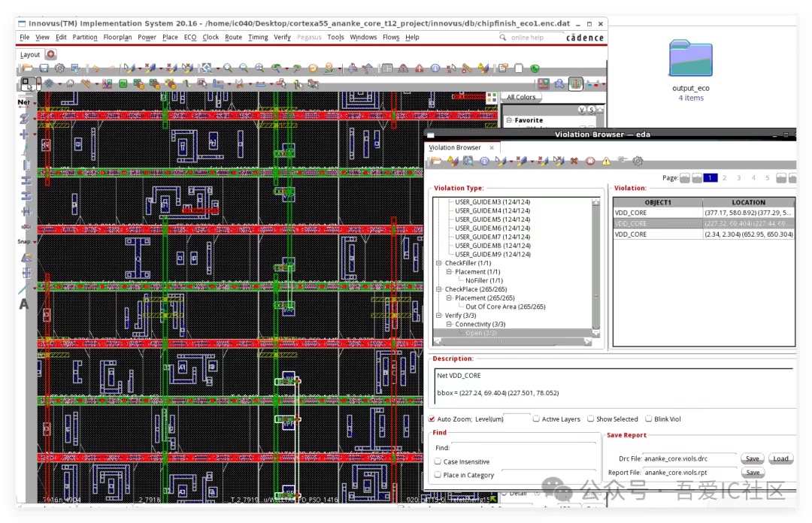Screen dimensions: 812x523
Task: Open the Route menu
Action: (234, 38)
